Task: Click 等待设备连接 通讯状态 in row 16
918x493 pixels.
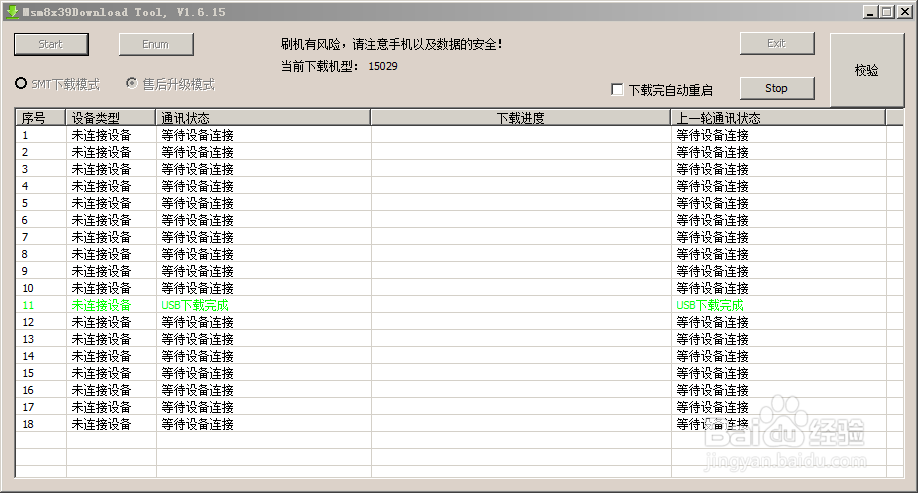Action: [197, 390]
